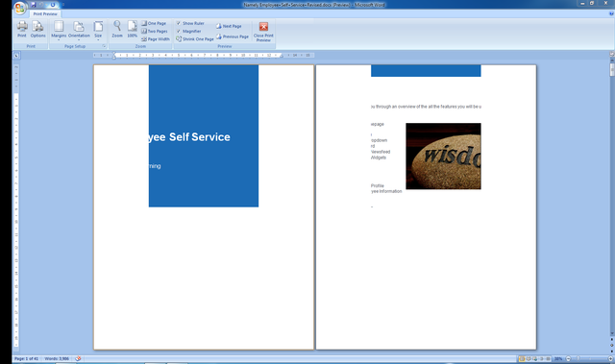Image resolution: width=615 pixels, height=364 pixels.
Task: Redo via the Quick Access toolbar arrow
Action: [52, 5]
